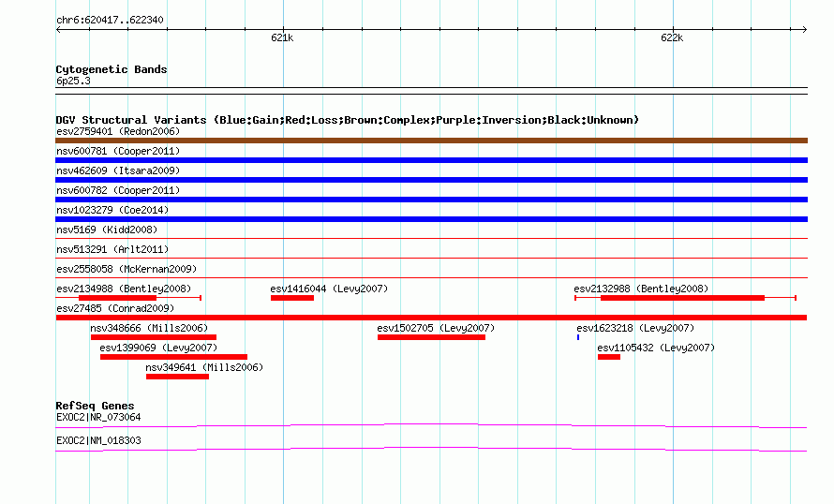The height and width of the screenshot is (504, 834).
Task: Click the nsv349641 (Mills2006) text label
Action: pyautogui.click(x=204, y=367)
